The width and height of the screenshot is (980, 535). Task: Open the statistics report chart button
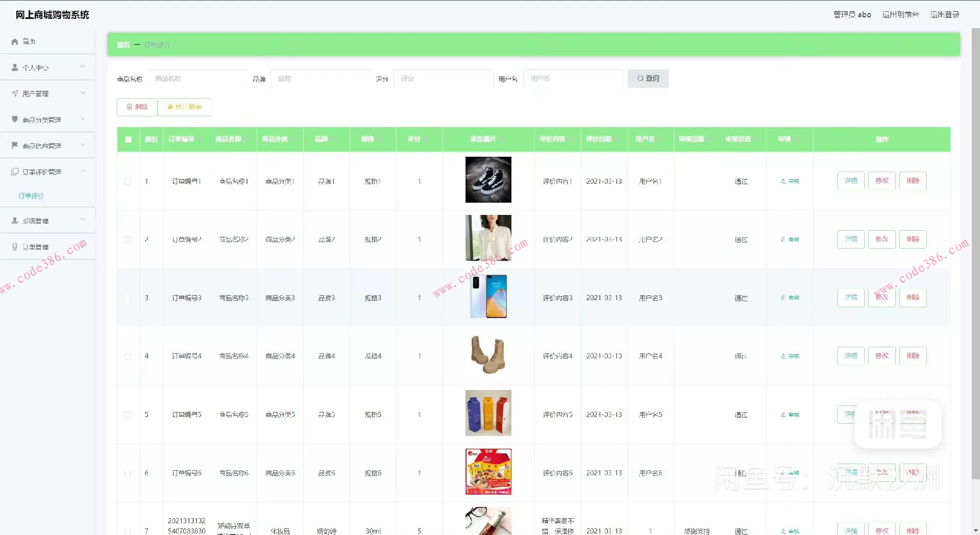tap(184, 107)
